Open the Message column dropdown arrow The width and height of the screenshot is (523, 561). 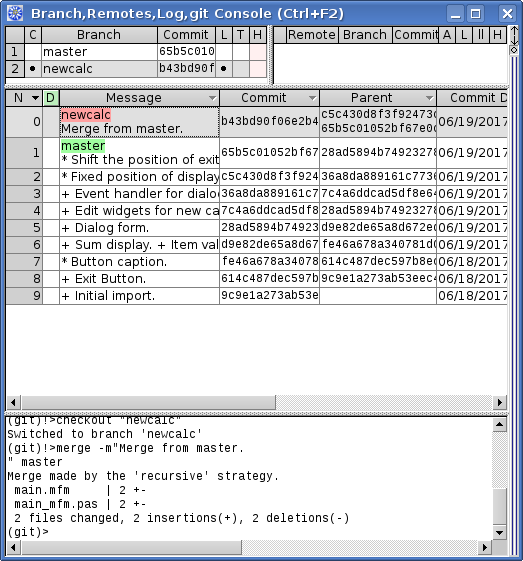(212, 98)
